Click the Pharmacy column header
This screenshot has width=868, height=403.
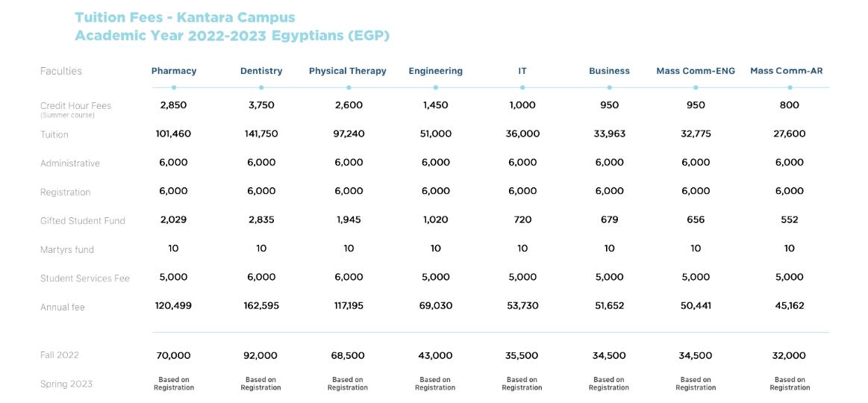(173, 71)
